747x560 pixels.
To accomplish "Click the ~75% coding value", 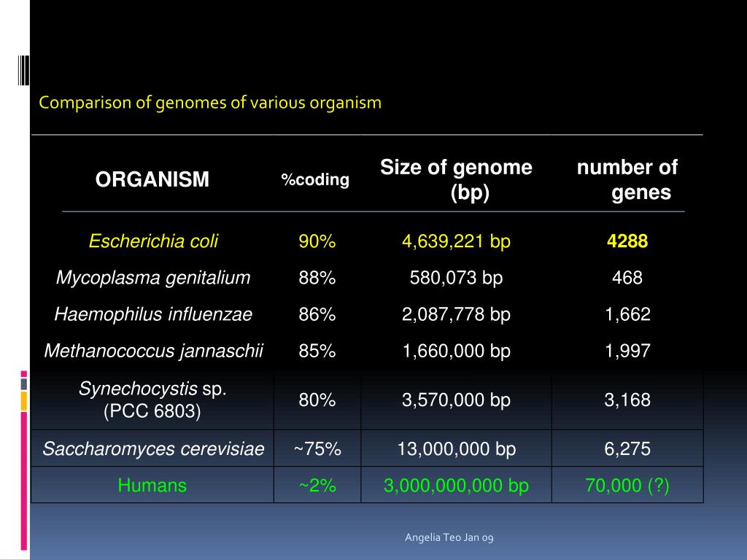I will tap(317, 449).
